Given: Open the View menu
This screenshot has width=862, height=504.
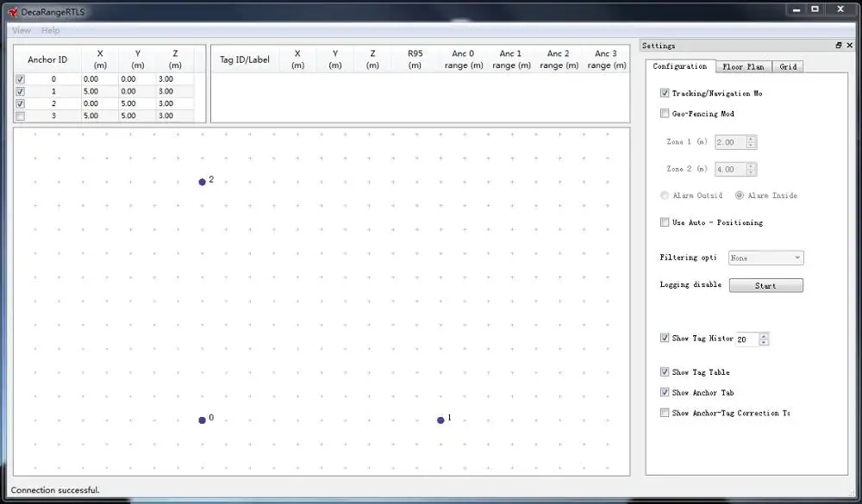Looking at the screenshot, I should pyautogui.click(x=22, y=30).
